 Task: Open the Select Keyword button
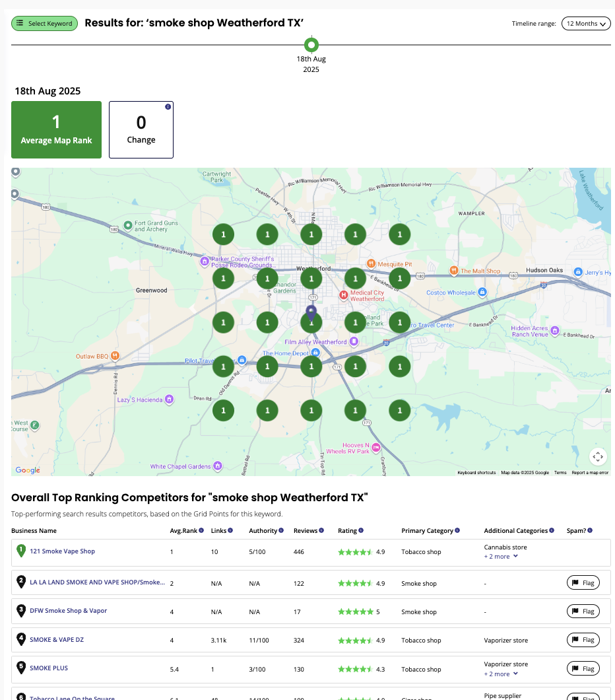[45, 23]
